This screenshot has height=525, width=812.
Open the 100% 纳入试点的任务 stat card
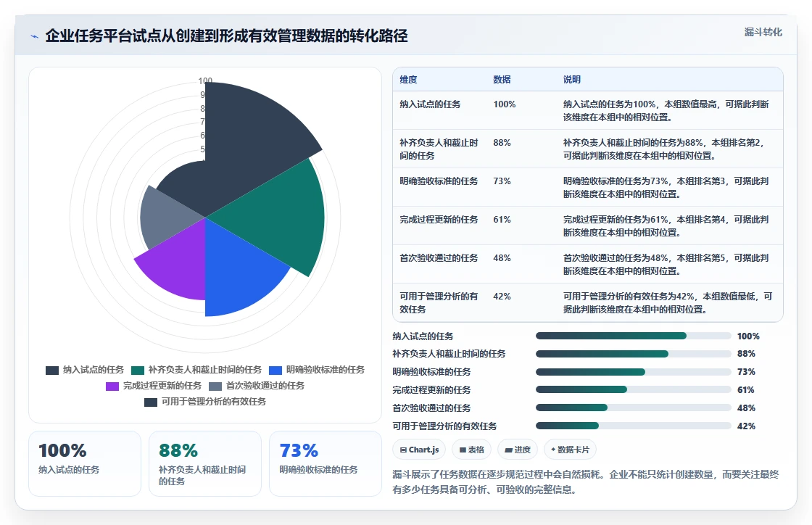[85, 464]
